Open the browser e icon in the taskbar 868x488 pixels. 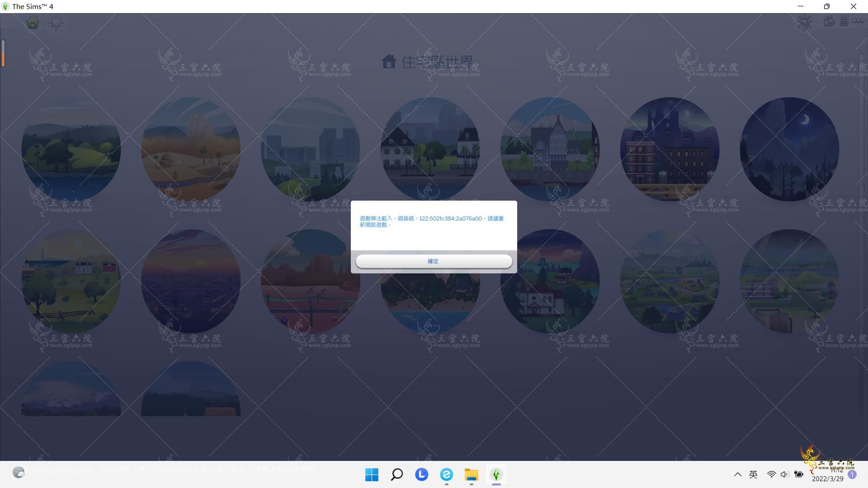(x=446, y=474)
